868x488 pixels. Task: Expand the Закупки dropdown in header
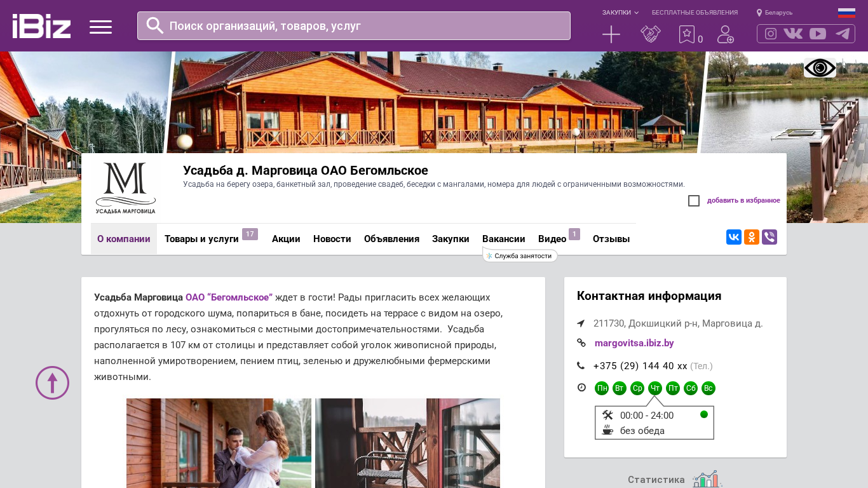coord(620,13)
